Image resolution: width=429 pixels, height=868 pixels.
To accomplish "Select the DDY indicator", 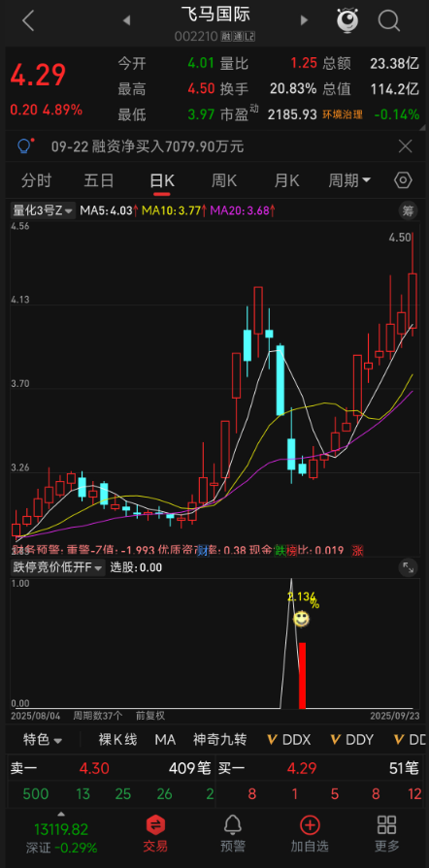I will click(x=352, y=740).
